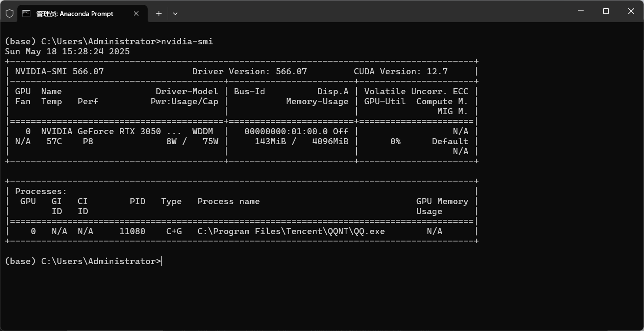Screen dimensions: 644x331
Task: Click the Volatile Uncorr. ECC header
Action: pyautogui.click(x=416, y=91)
